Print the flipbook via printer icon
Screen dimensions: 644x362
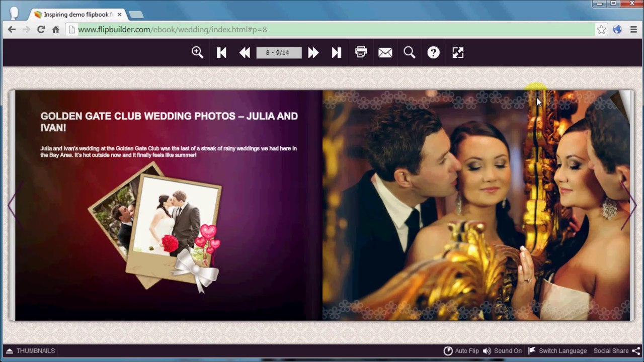pos(361,52)
